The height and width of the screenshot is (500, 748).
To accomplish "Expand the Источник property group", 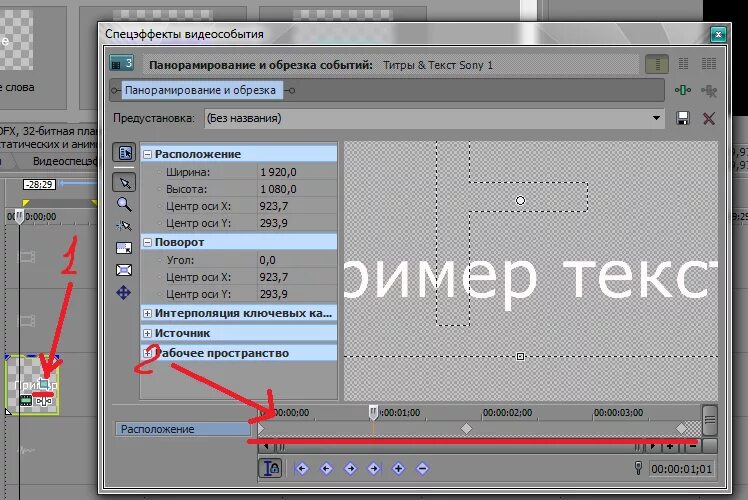I will [148, 333].
